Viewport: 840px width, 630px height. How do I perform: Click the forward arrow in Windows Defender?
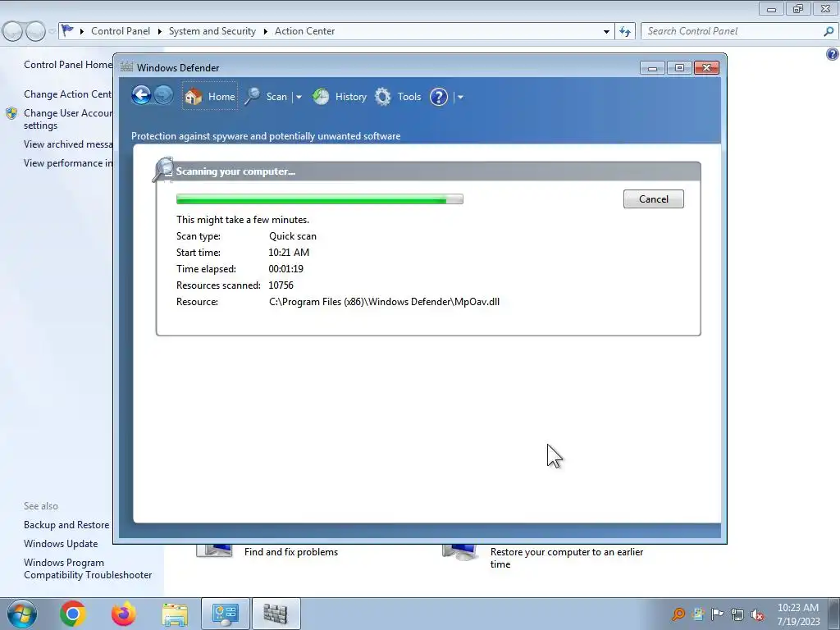click(x=163, y=96)
